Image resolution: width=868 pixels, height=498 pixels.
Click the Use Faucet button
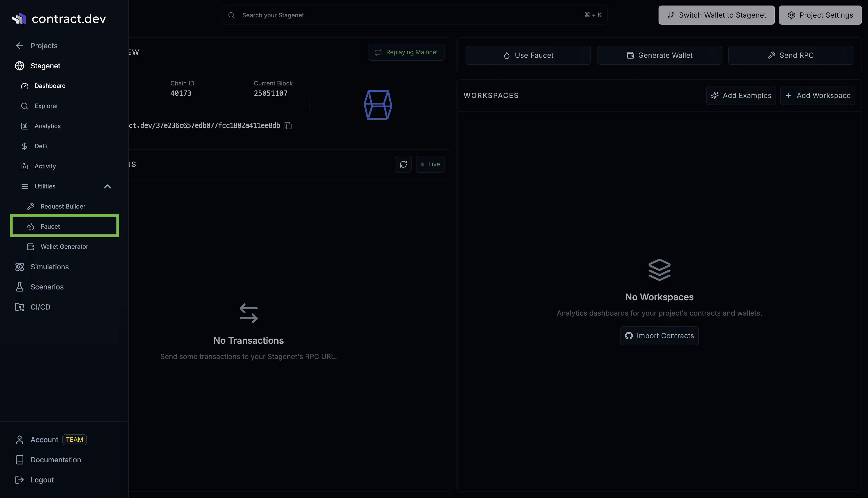528,55
